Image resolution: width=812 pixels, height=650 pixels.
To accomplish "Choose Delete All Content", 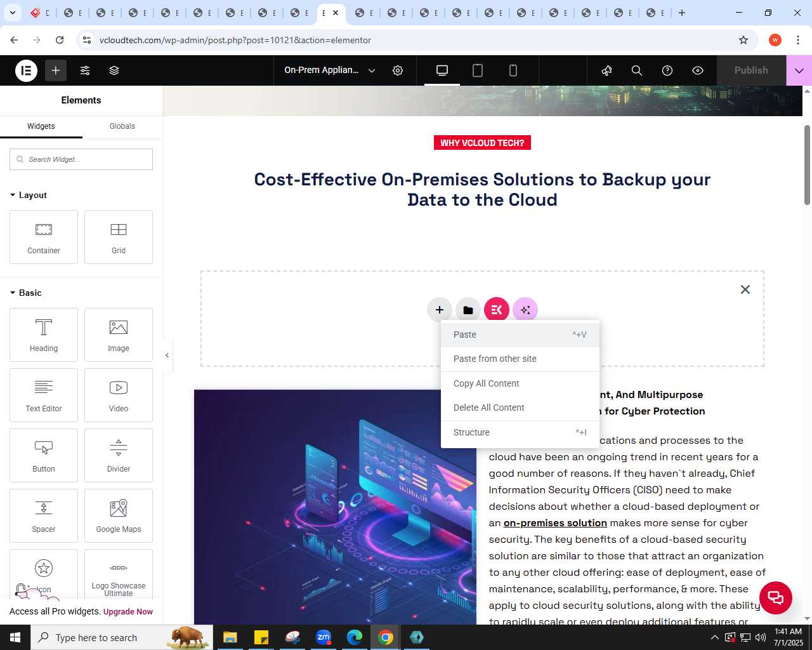I will click(x=520, y=408).
